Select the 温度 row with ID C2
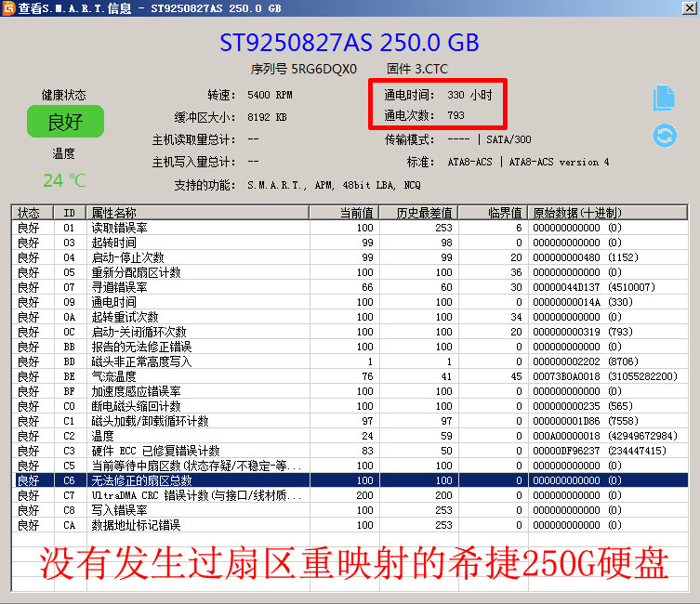The width and height of the screenshot is (700, 604). pyautogui.click(x=350, y=436)
